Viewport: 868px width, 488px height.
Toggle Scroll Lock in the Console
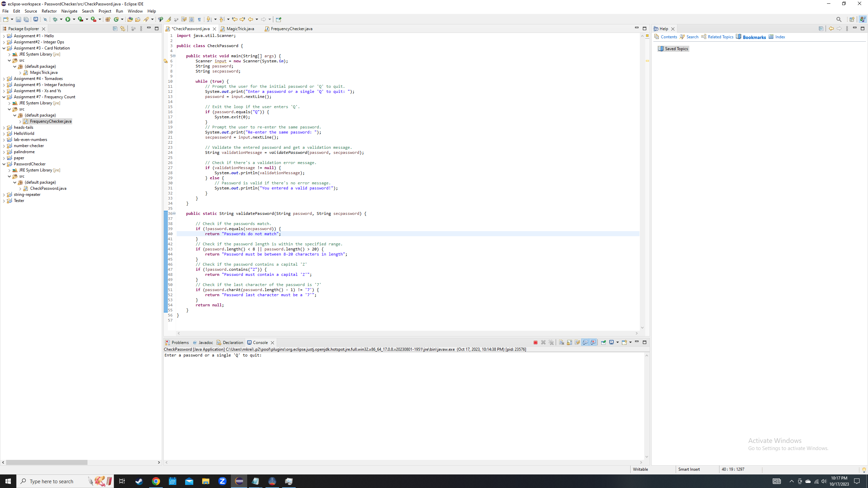coord(569,343)
